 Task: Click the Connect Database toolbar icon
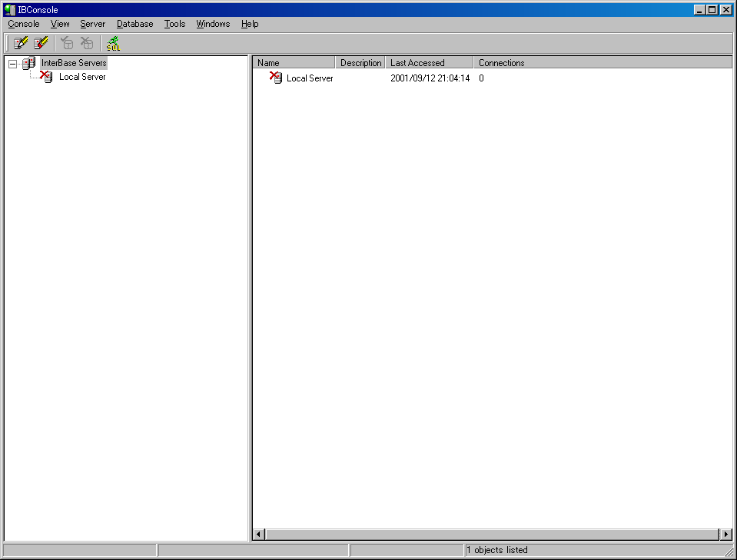click(x=67, y=43)
